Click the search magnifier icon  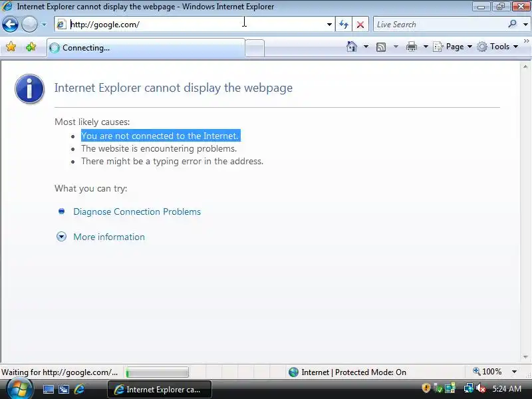(512, 24)
